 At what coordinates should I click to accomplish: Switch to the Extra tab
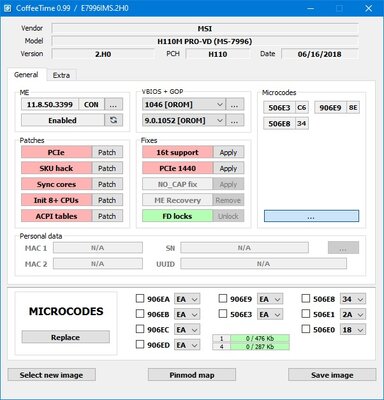click(x=61, y=75)
